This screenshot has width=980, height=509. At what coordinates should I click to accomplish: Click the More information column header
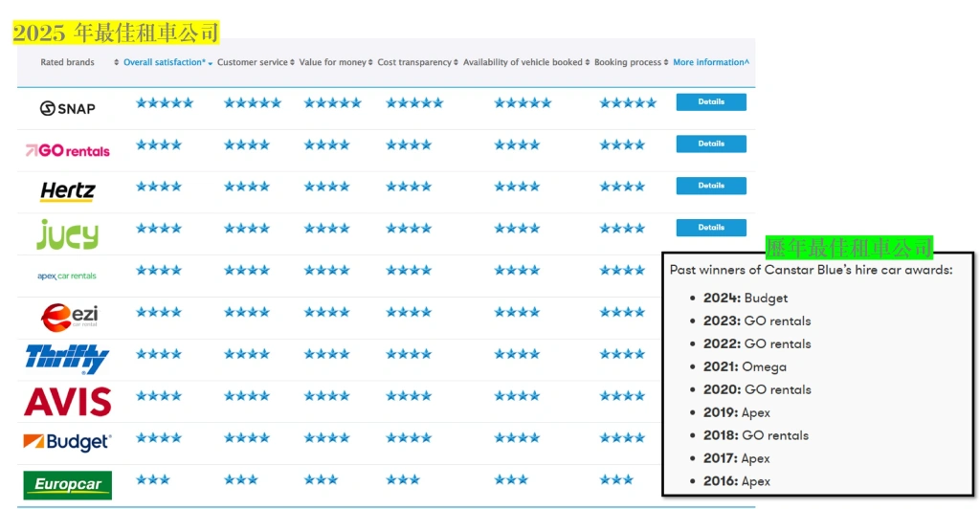711,62
